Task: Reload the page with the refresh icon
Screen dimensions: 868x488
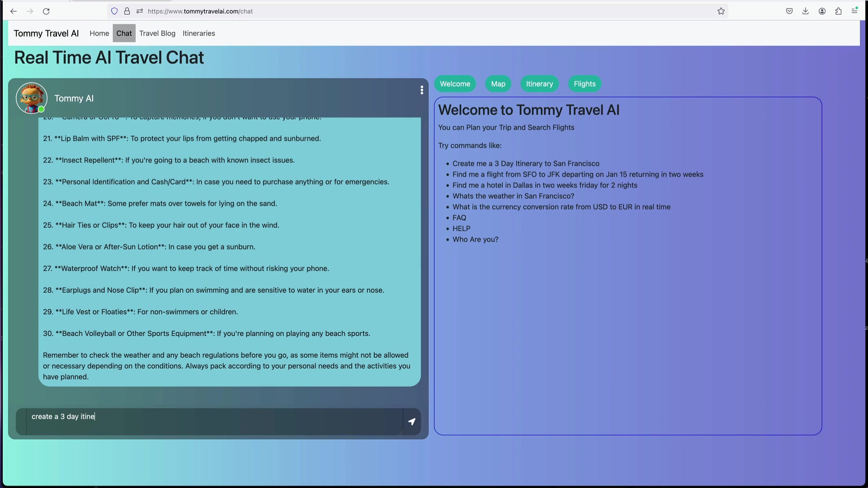Action: tap(46, 11)
